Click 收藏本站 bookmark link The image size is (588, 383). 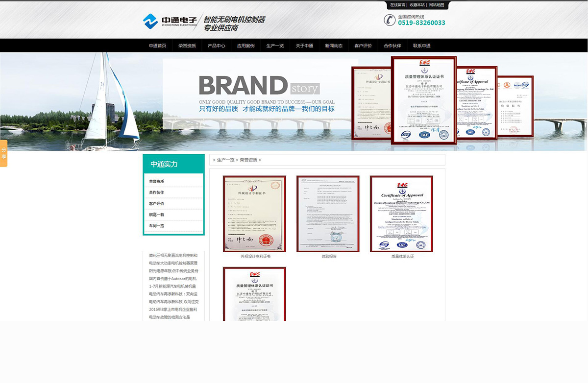coord(417,5)
